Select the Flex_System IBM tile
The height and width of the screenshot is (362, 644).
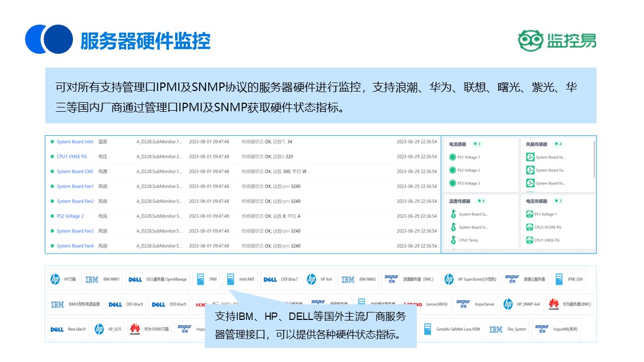coord(508,330)
